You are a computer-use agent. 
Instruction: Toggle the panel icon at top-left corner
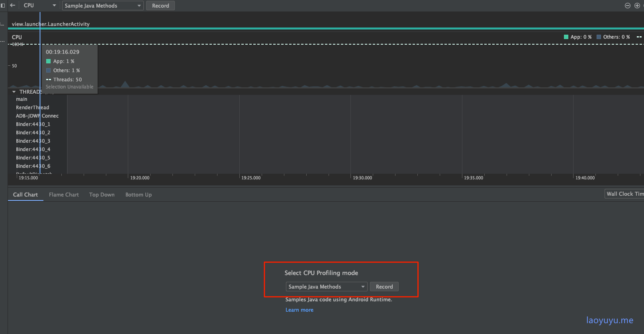click(x=3, y=6)
